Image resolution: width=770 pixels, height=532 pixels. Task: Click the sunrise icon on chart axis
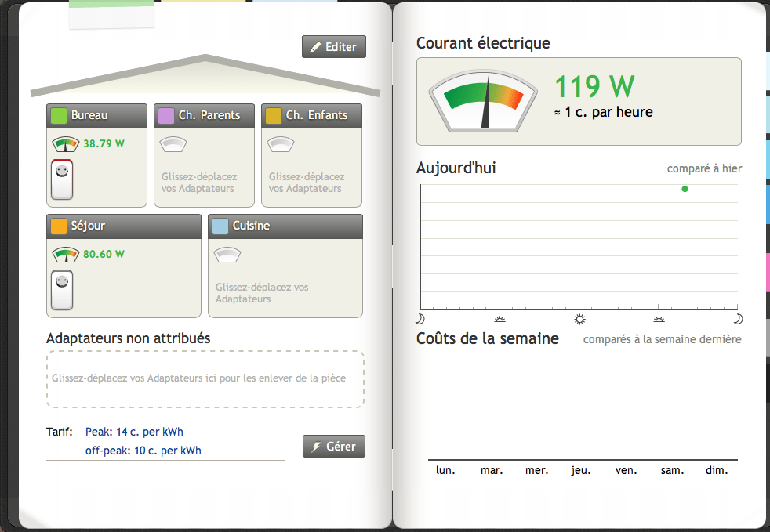pos(499,320)
